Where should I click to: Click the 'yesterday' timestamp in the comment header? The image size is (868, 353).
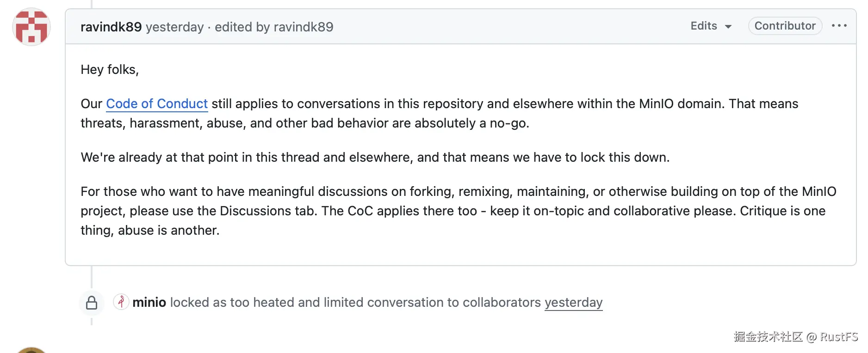coord(174,27)
